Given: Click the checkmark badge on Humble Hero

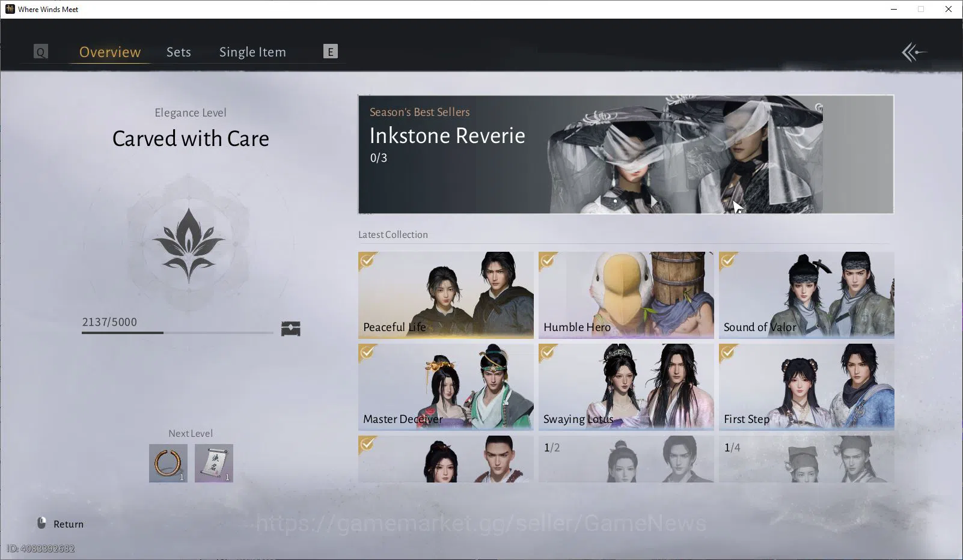Looking at the screenshot, I should pyautogui.click(x=548, y=261).
